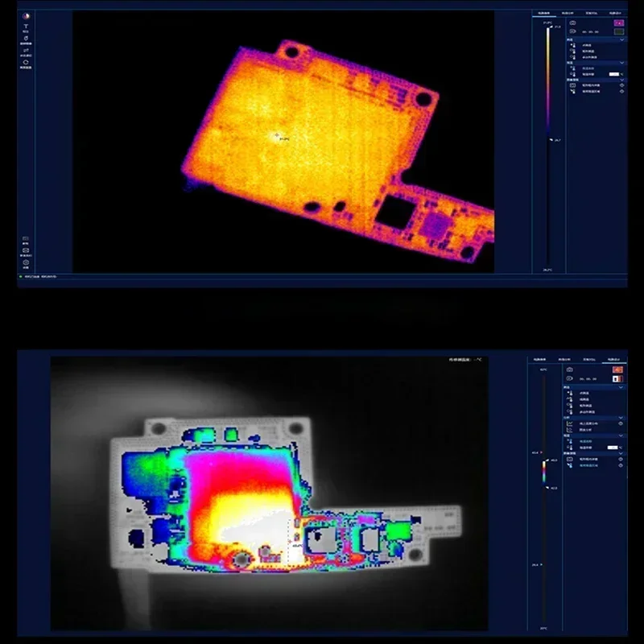This screenshot has width=644, height=644.
Task: Start recording with eye icon, rainbow thermal window
Action: point(570,378)
